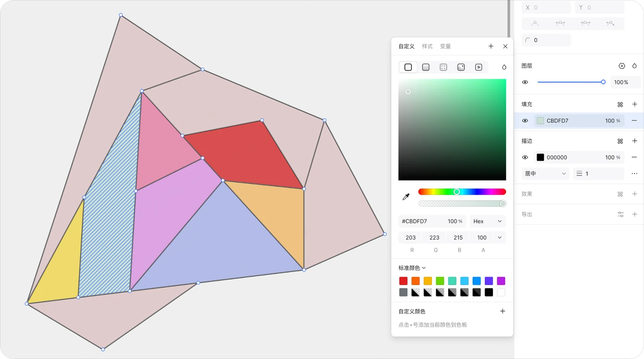Pick the white standard color swatch
Image resolution: width=644 pixels, height=359 pixels.
(x=501, y=292)
